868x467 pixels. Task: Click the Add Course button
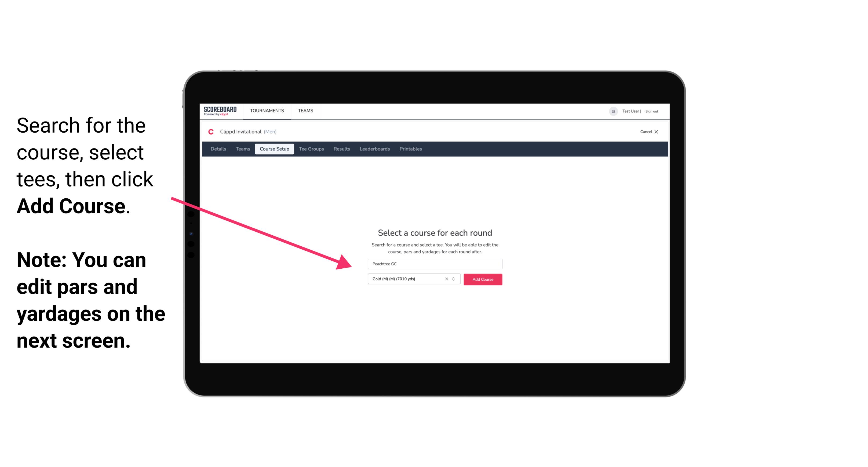coord(482,279)
